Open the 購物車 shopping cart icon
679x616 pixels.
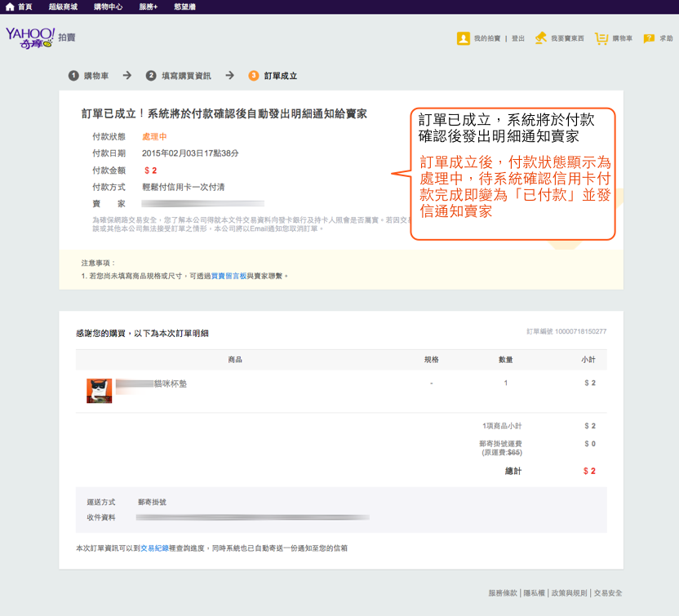click(601, 38)
